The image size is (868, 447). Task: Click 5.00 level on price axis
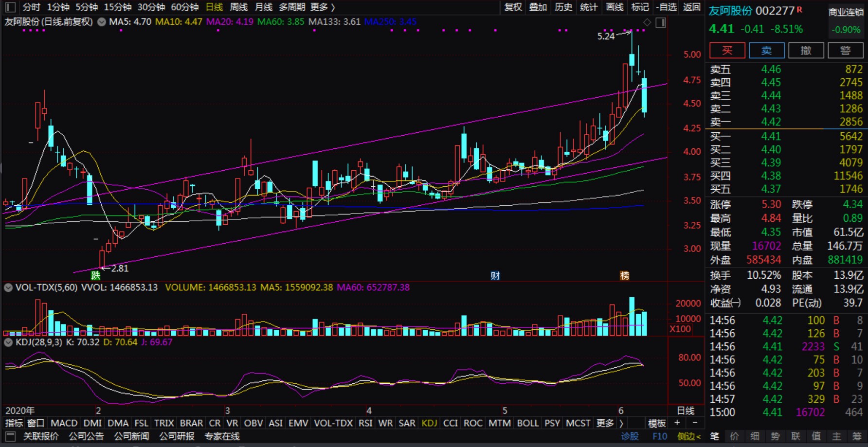(692, 54)
